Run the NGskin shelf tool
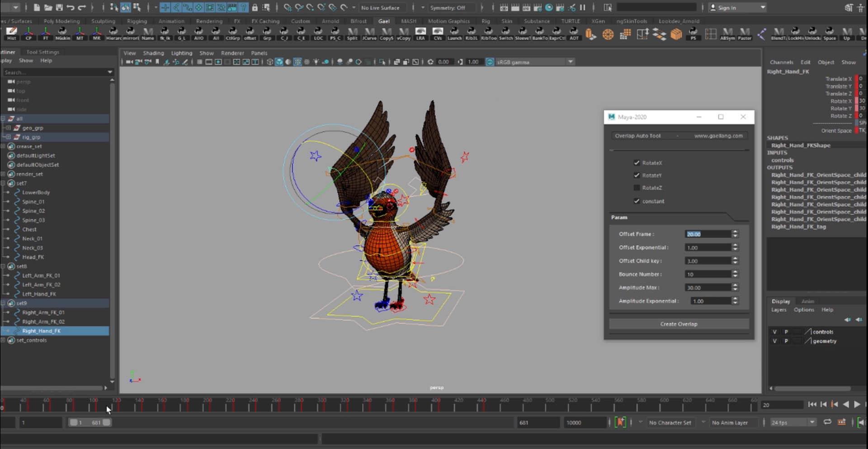 62,33
